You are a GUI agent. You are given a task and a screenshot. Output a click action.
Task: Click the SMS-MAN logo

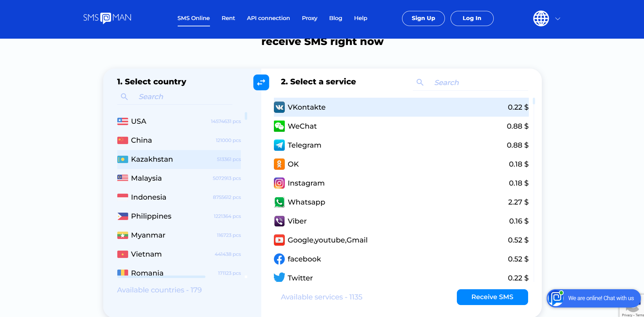(107, 18)
